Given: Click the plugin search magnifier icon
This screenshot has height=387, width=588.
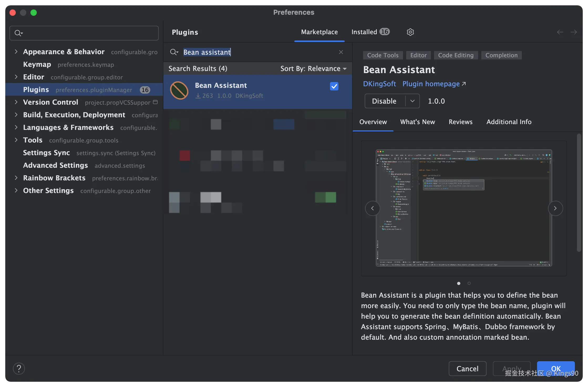Looking at the screenshot, I should point(174,52).
